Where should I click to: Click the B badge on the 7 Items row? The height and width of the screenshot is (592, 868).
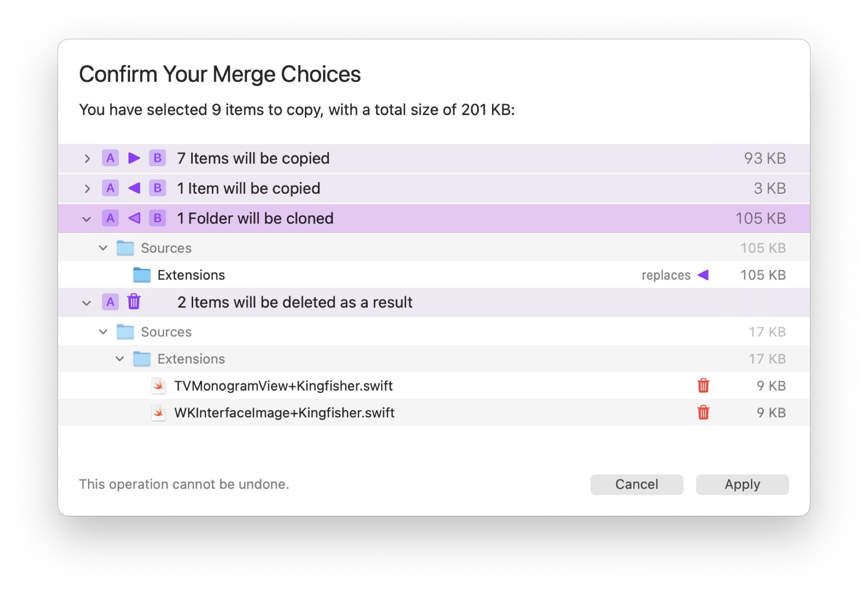pos(158,158)
